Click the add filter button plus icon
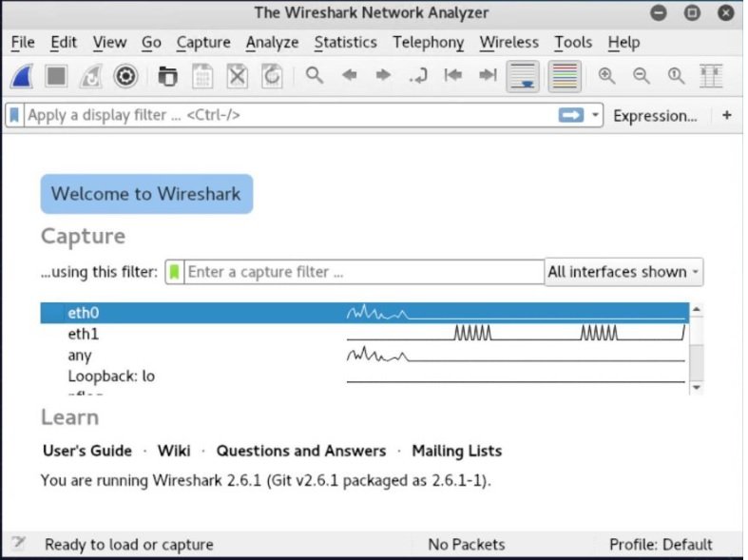Viewport: 748px width, 560px height. click(x=727, y=115)
